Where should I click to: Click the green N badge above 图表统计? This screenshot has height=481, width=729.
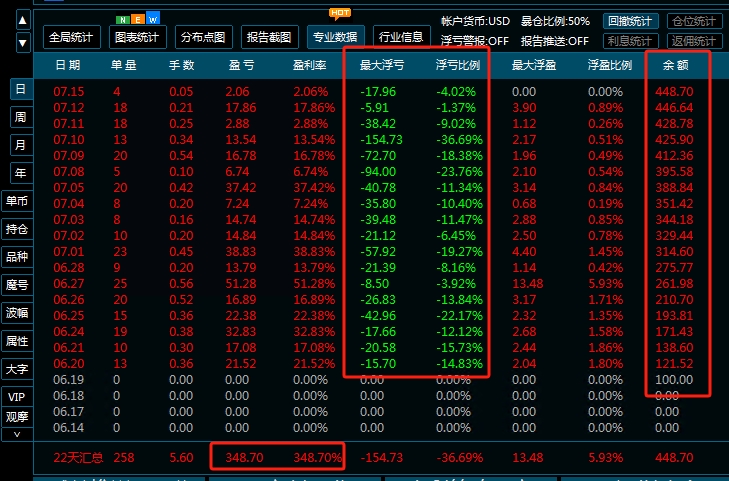point(123,20)
